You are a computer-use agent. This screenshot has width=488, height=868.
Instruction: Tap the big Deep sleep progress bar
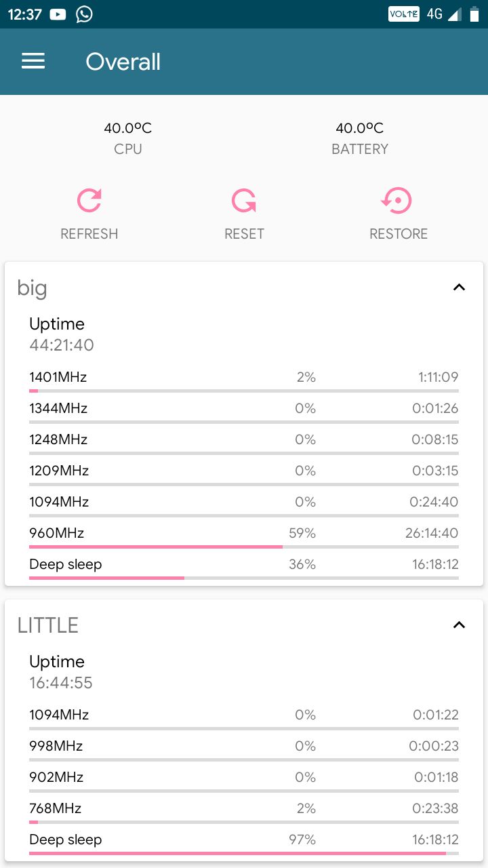pos(244,578)
